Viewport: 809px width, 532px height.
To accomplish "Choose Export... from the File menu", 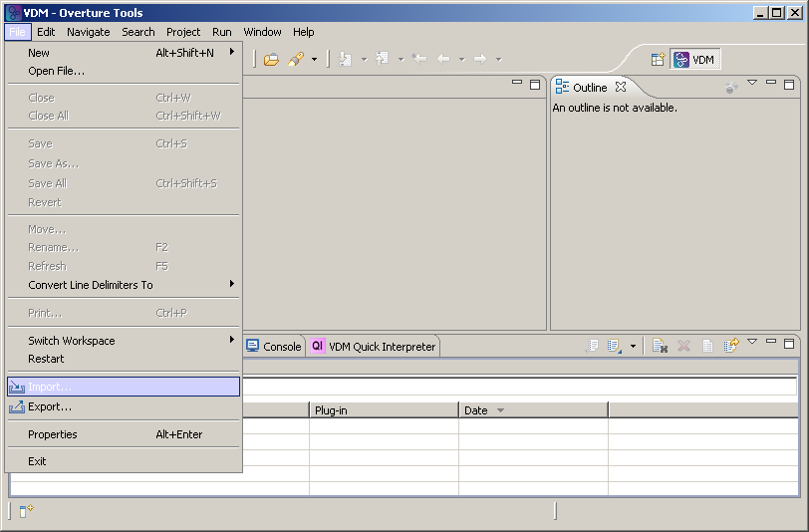I will 124,406.
